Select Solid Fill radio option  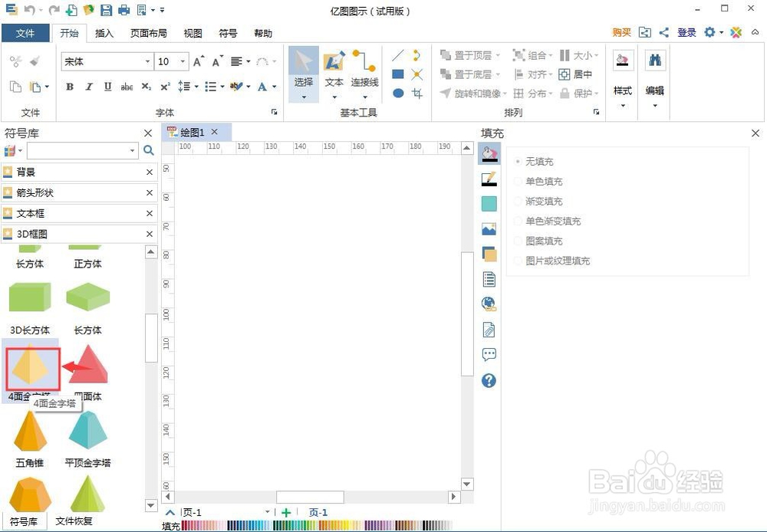point(538,182)
